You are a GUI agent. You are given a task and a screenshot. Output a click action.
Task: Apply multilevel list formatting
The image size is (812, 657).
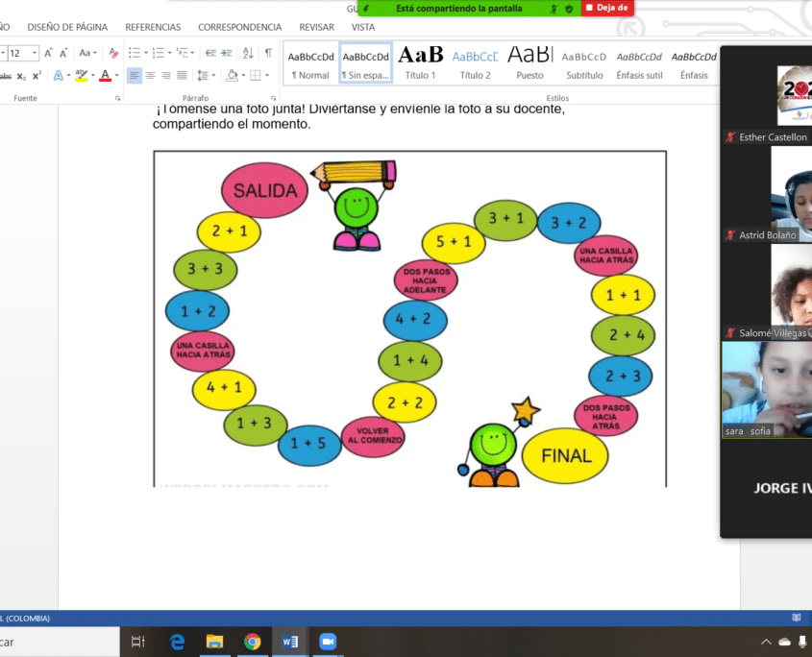pos(182,53)
